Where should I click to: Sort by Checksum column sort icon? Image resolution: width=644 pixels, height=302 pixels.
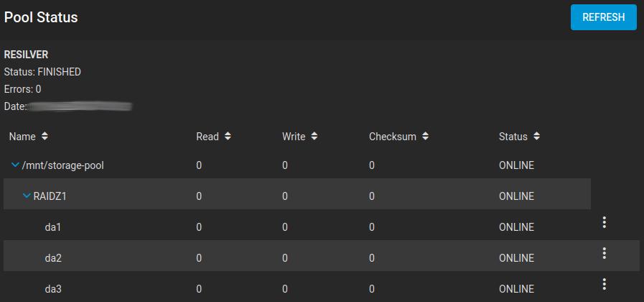pos(425,137)
